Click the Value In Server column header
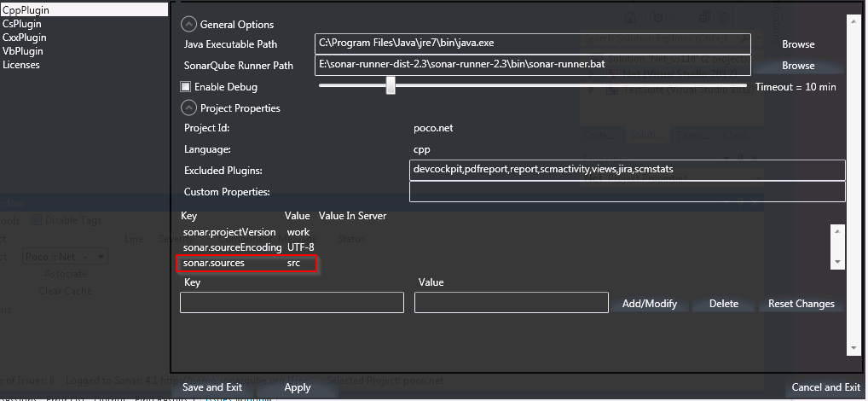 [353, 216]
